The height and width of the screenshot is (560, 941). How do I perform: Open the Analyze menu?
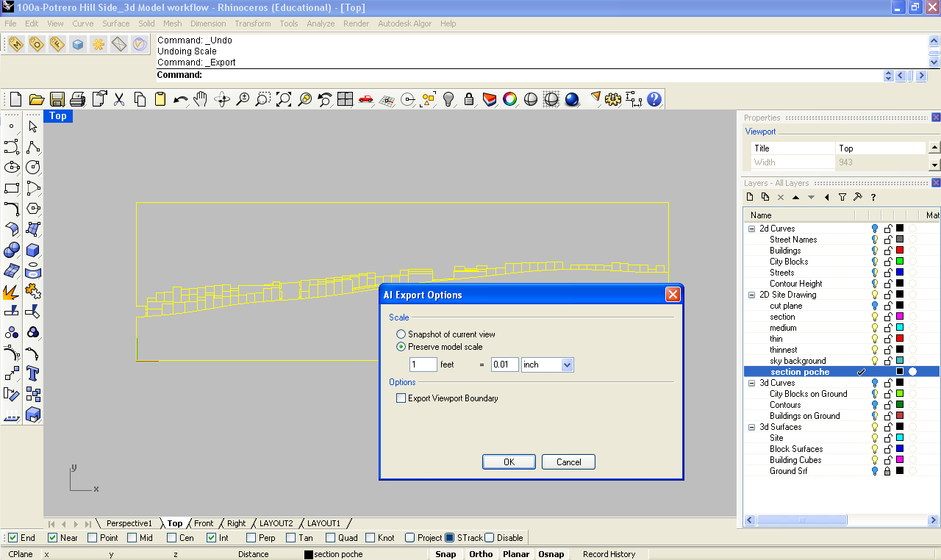coord(321,24)
